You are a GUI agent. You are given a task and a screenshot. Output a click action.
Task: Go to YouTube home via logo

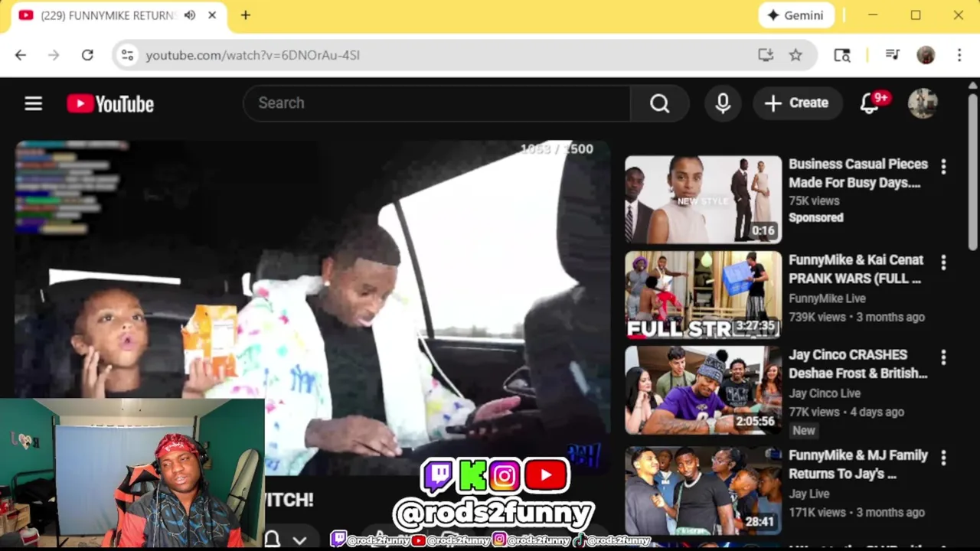point(110,103)
